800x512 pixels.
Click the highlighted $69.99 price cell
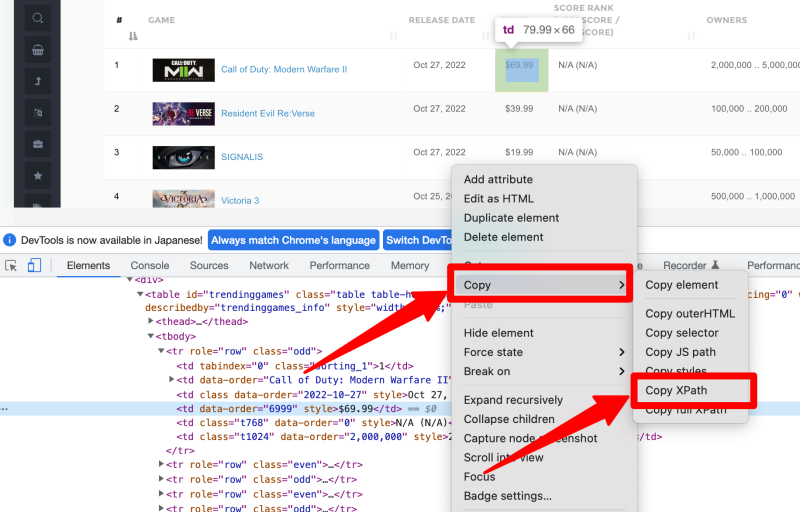click(x=521, y=70)
